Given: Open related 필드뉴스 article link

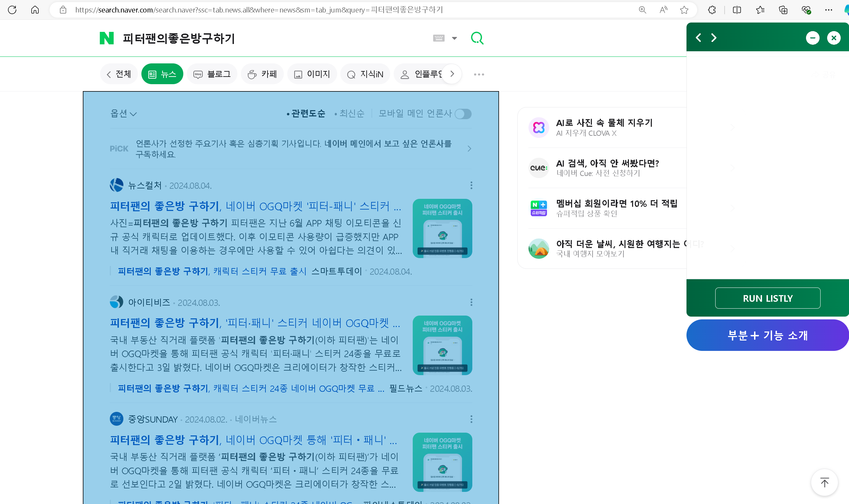Looking at the screenshot, I should (x=251, y=388).
